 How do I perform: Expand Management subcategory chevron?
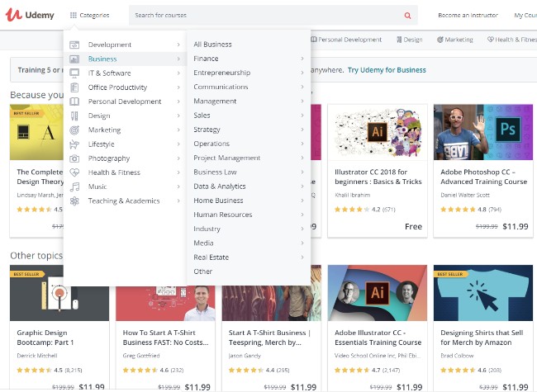[x=302, y=102]
